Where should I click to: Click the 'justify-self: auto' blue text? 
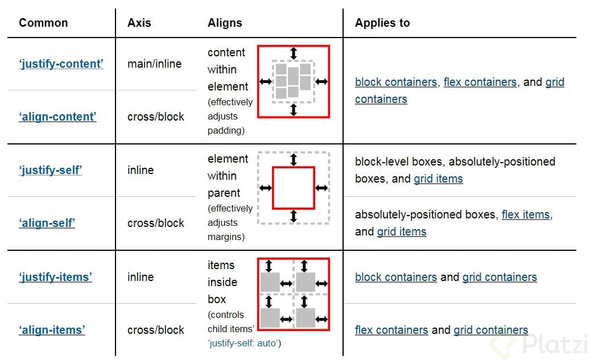tap(243, 343)
